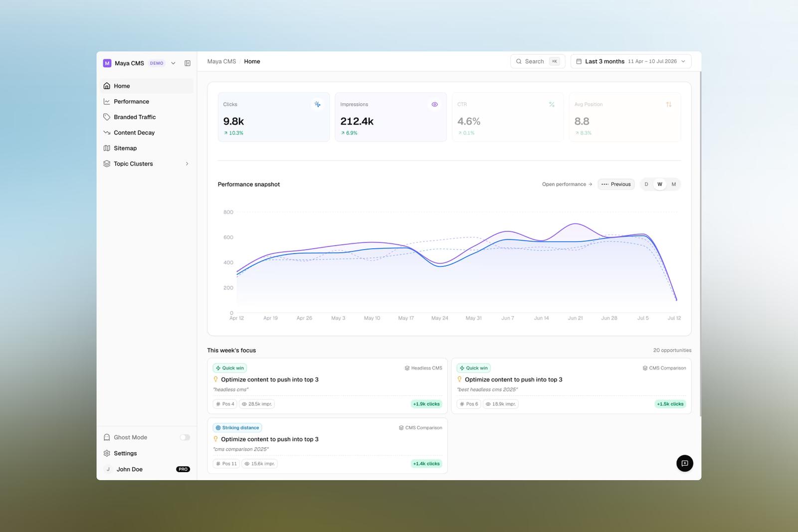Click the lightbulb icon on "headless cms" card
The width and height of the screenshot is (798, 532).
216,379
